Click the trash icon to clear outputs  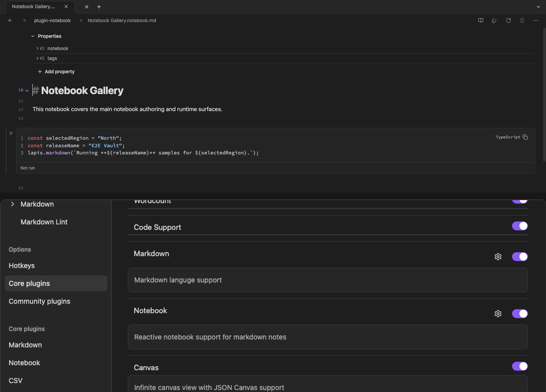522,20
